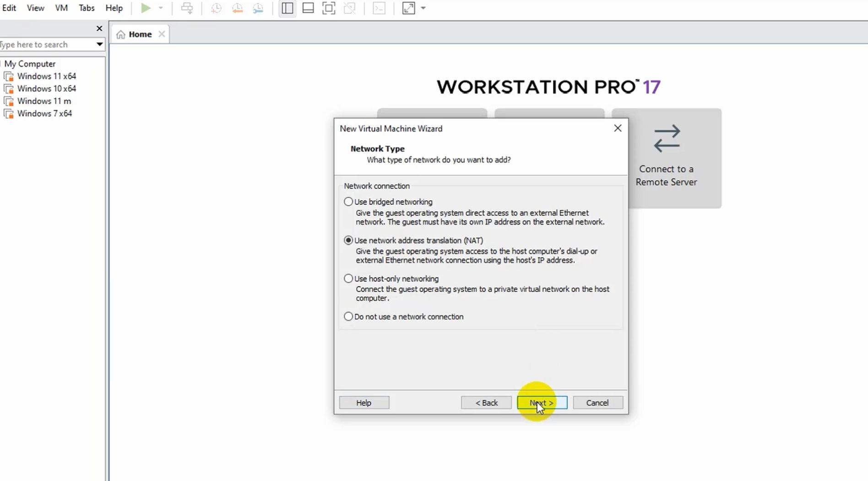Select the My Computer tree node
868x481 pixels.
30,64
